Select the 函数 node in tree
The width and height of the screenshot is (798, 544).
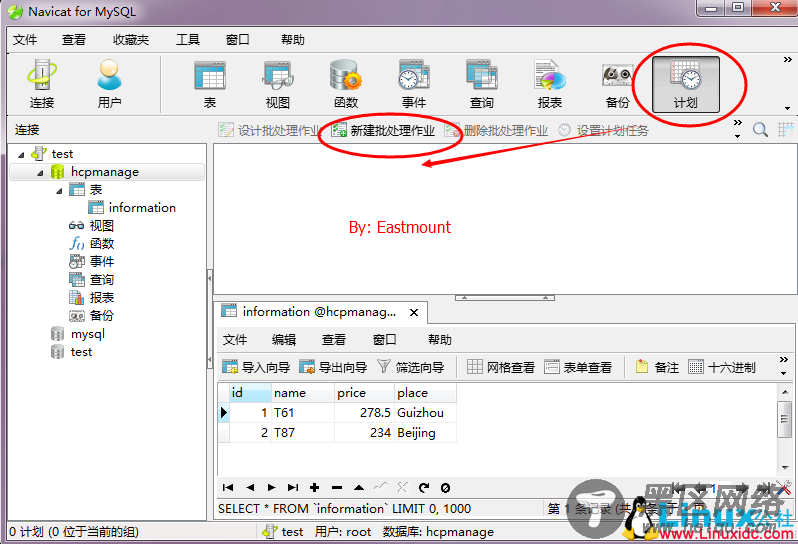pyautogui.click(x=92, y=243)
